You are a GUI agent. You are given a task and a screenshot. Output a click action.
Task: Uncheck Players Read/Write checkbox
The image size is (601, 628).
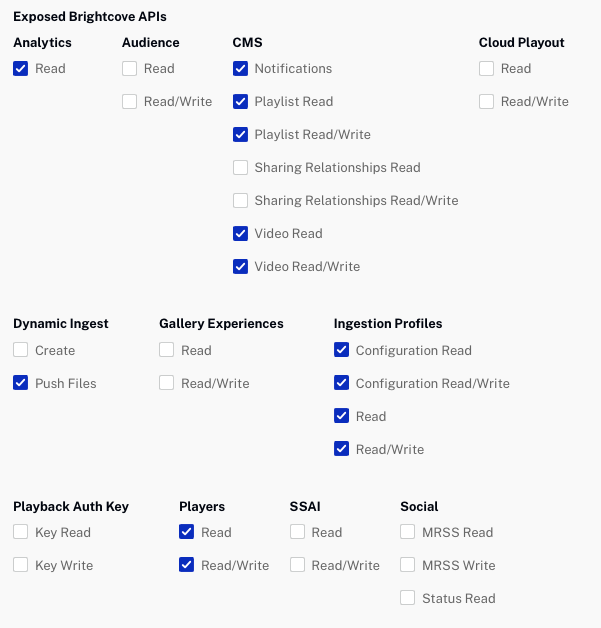(187, 566)
